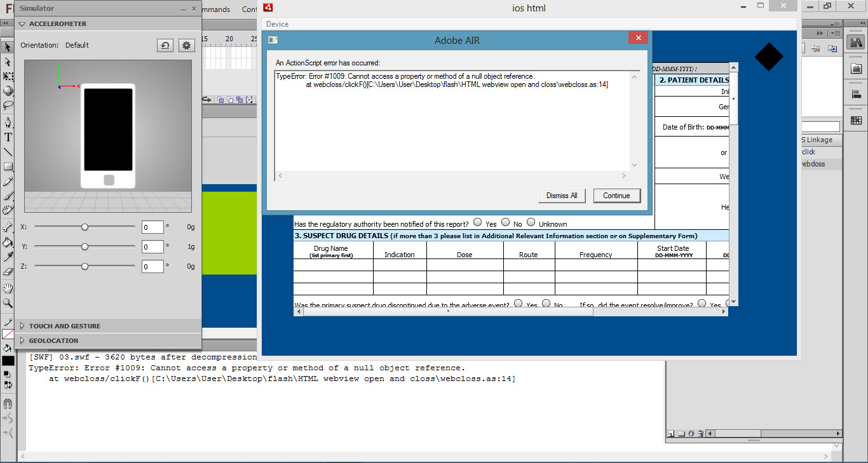Screen dimensions: 868x463
Task: Select the Rectangle tool
Action: (x=8, y=166)
